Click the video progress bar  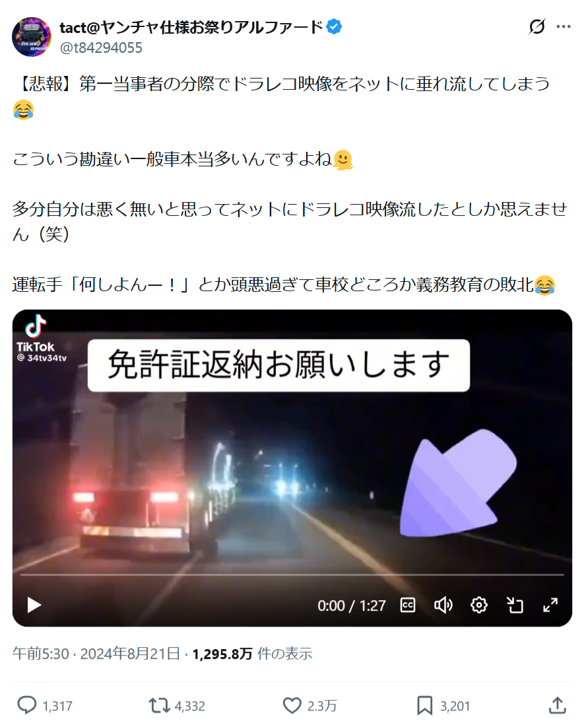[x=292, y=575]
